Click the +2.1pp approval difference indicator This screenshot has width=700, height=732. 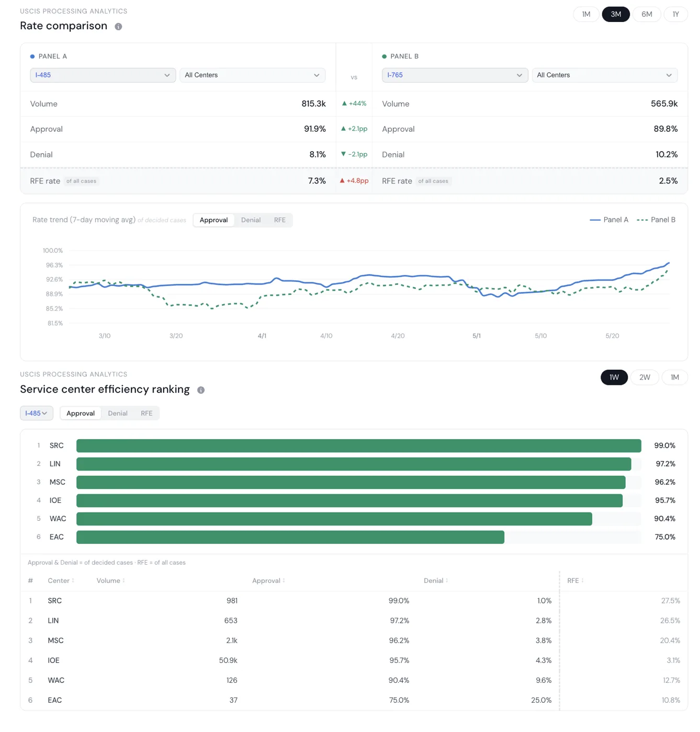(x=354, y=129)
